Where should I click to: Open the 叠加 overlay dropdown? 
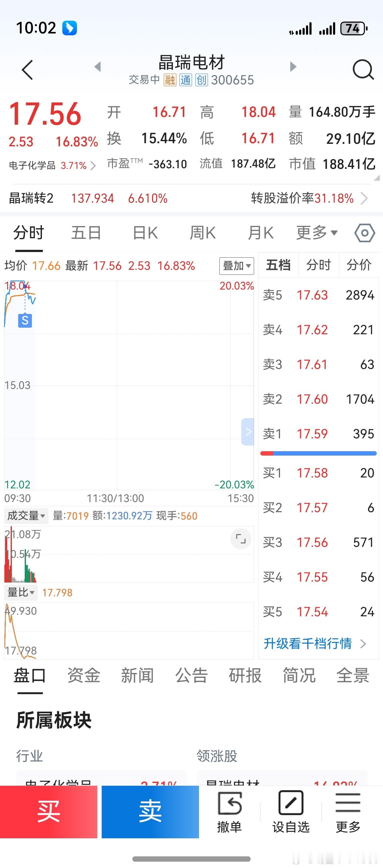[x=237, y=266]
